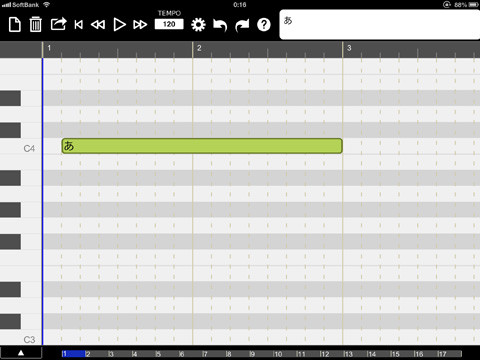Tap the TEMPO label
Image resolution: width=480 pixels, height=360 pixels.
click(x=169, y=13)
